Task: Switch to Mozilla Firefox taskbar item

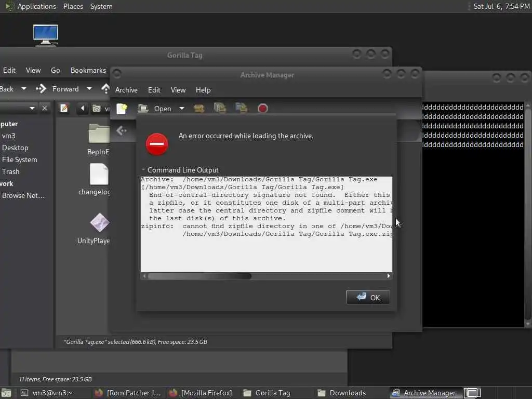Action: [x=201, y=393]
